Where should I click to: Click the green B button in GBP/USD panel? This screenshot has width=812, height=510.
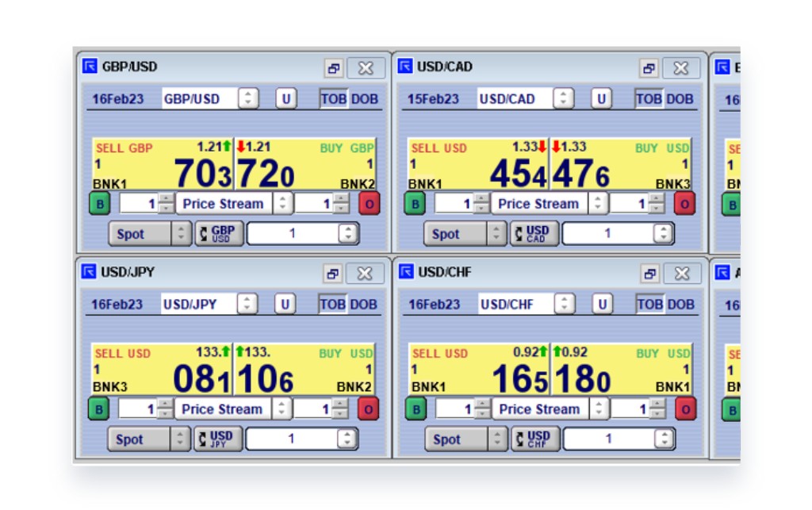coord(99,204)
